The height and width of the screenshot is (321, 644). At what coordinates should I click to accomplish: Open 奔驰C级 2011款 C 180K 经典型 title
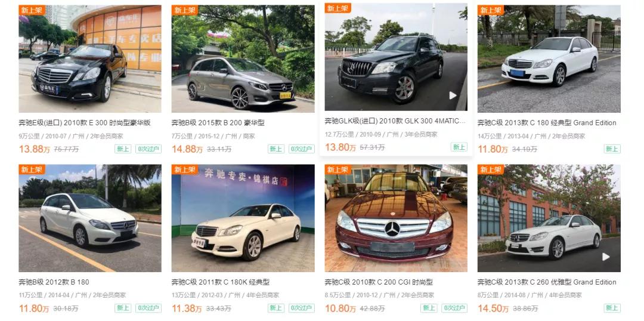tap(221, 282)
